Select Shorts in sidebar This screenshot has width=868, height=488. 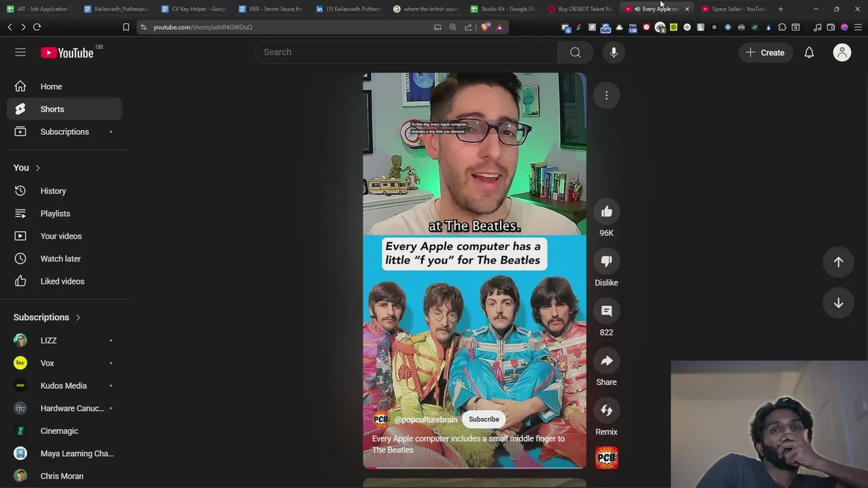[x=64, y=109]
